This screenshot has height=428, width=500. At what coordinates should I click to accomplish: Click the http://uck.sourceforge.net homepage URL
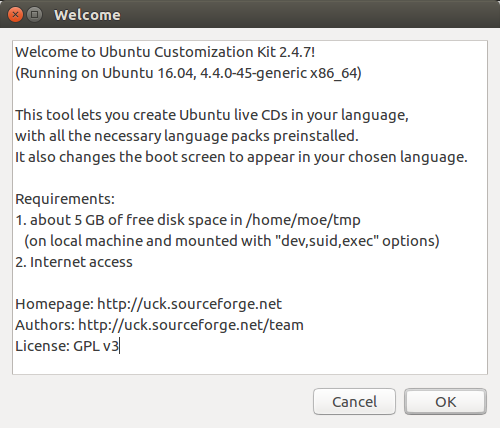pyautogui.click(x=189, y=304)
